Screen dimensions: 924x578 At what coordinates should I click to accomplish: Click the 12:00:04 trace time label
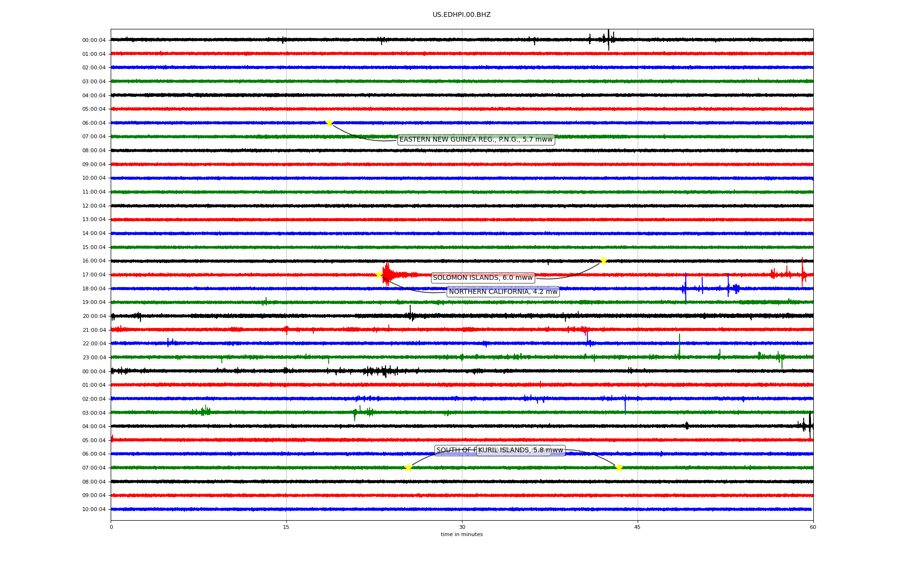[x=94, y=206]
